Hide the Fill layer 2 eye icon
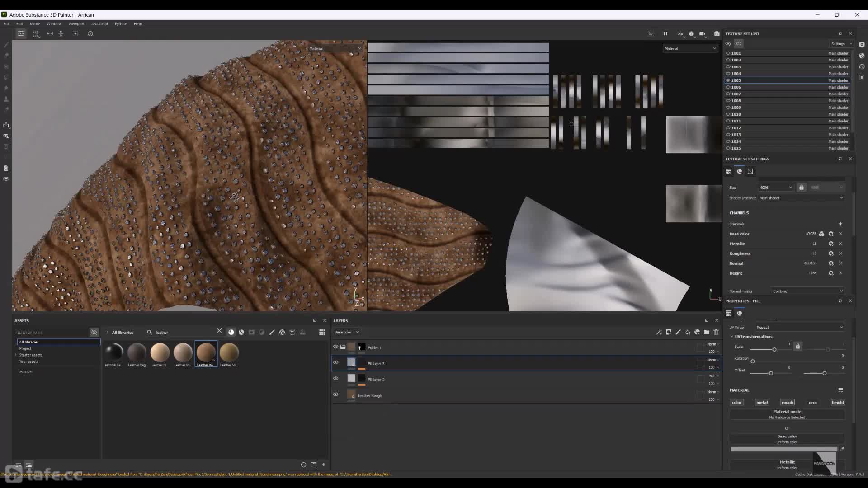 tap(335, 379)
